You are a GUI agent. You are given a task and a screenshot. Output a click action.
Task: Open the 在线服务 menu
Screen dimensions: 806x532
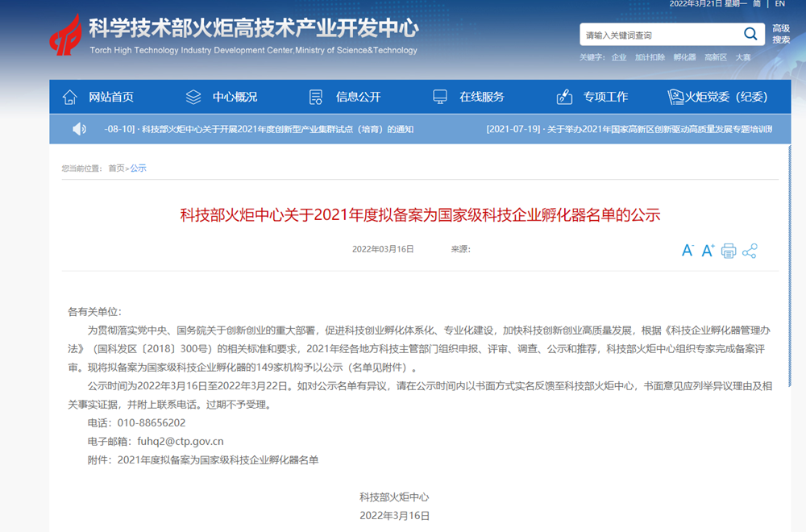(x=481, y=97)
